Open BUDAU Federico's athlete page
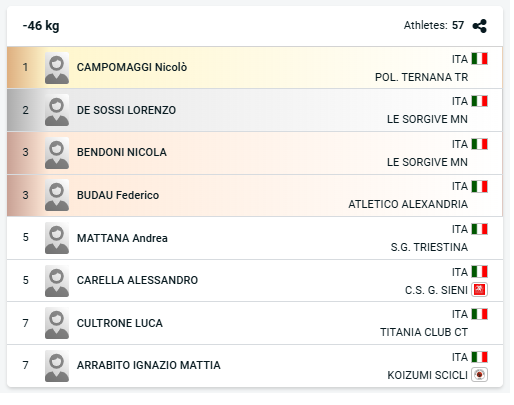The height and width of the screenshot is (405, 514). click(x=118, y=195)
